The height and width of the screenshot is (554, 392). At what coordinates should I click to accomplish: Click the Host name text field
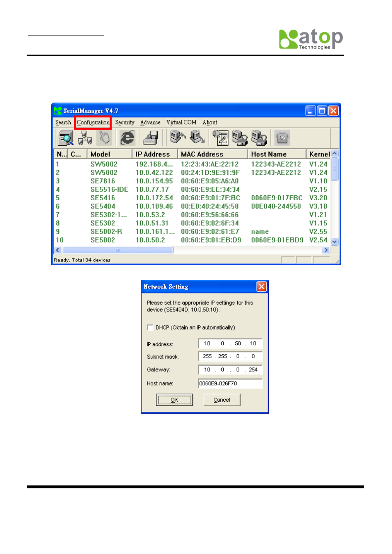[230, 383]
